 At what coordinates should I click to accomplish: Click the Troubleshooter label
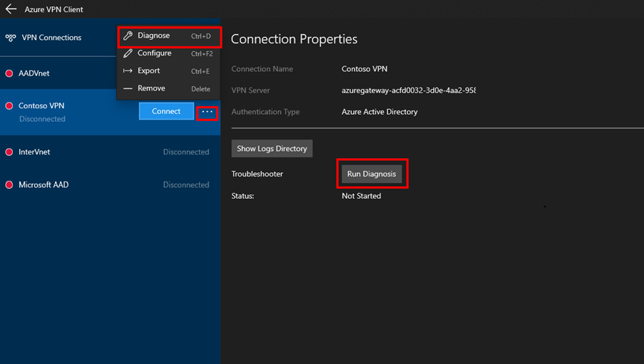(257, 174)
